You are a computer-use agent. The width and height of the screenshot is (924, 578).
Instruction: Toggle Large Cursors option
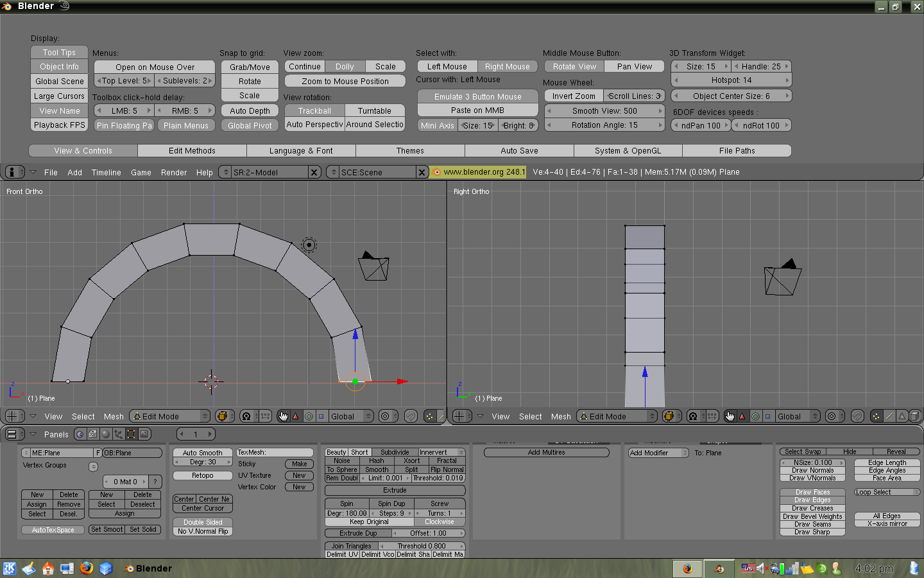coord(59,96)
